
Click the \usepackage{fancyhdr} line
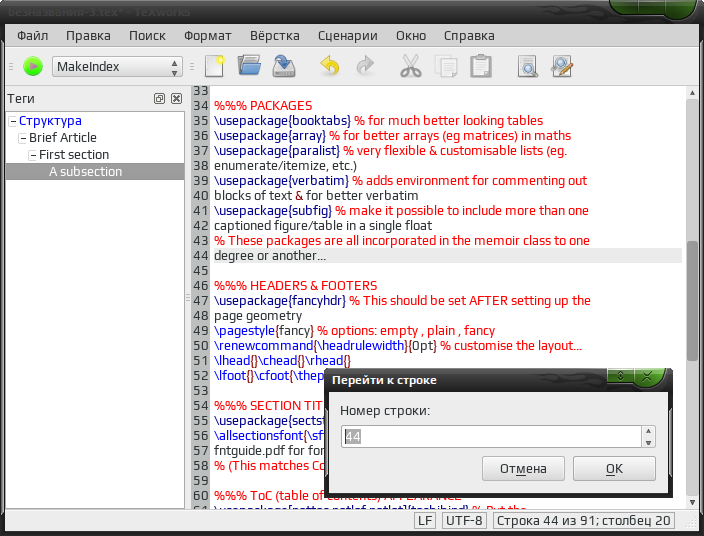point(402,301)
